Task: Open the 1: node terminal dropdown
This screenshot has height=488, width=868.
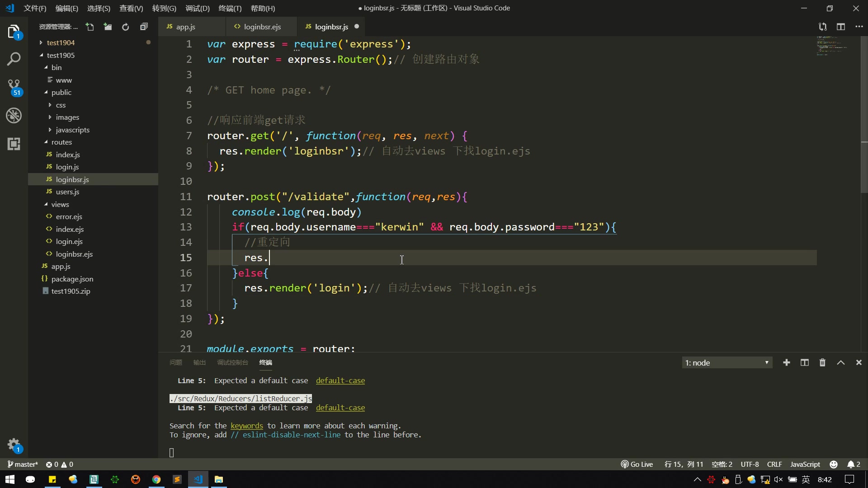Action: pyautogui.click(x=726, y=363)
